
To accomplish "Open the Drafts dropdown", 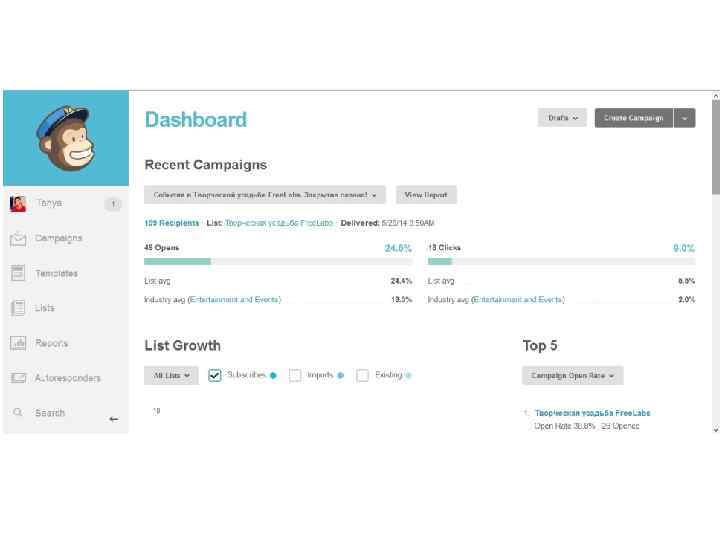I will [x=562, y=118].
